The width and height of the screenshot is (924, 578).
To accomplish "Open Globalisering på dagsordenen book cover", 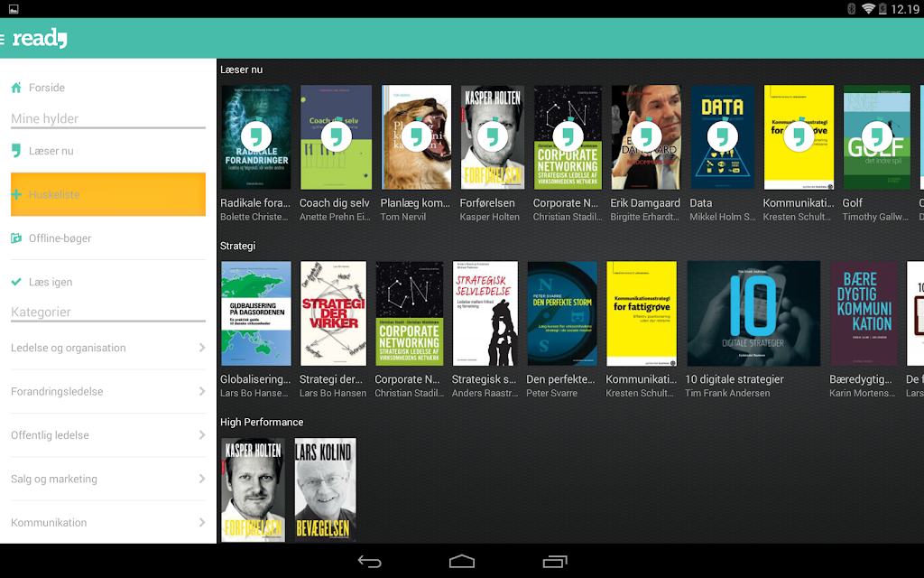I will tap(256, 313).
